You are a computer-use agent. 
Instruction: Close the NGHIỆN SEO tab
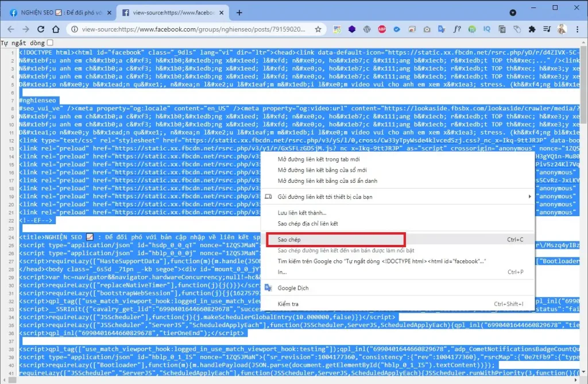click(x=109, y=13)
